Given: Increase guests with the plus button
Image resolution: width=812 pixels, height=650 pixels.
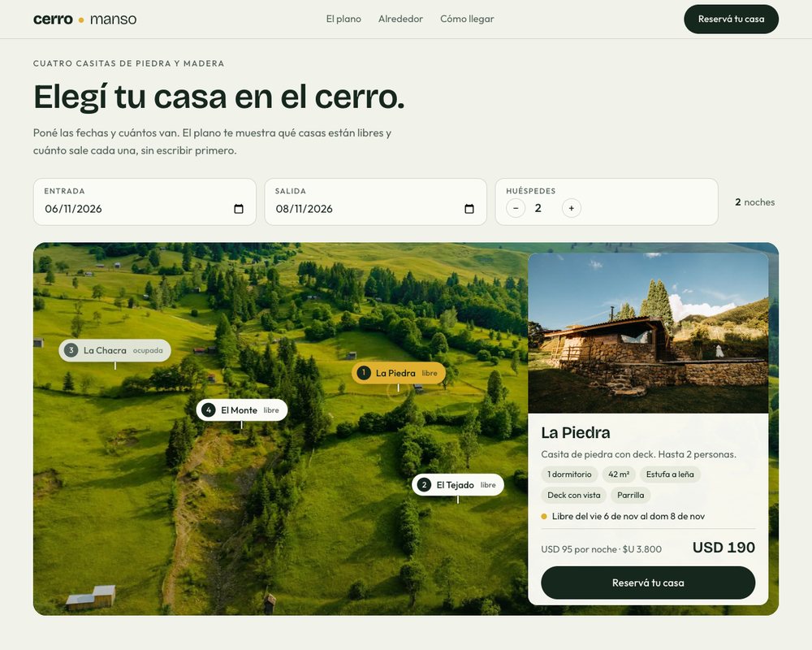Looking at the screenshot, I should pyautogui.click(x=571, y=208).
